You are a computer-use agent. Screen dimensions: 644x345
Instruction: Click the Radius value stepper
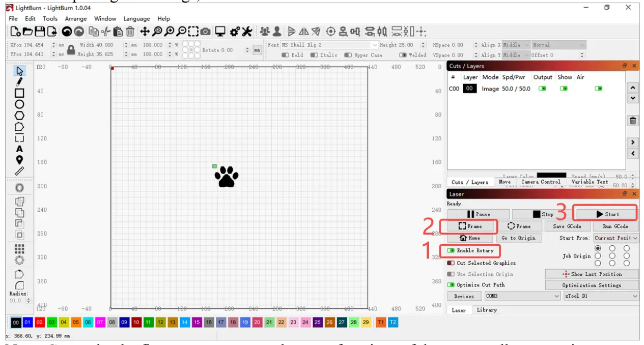pos(29,301)
